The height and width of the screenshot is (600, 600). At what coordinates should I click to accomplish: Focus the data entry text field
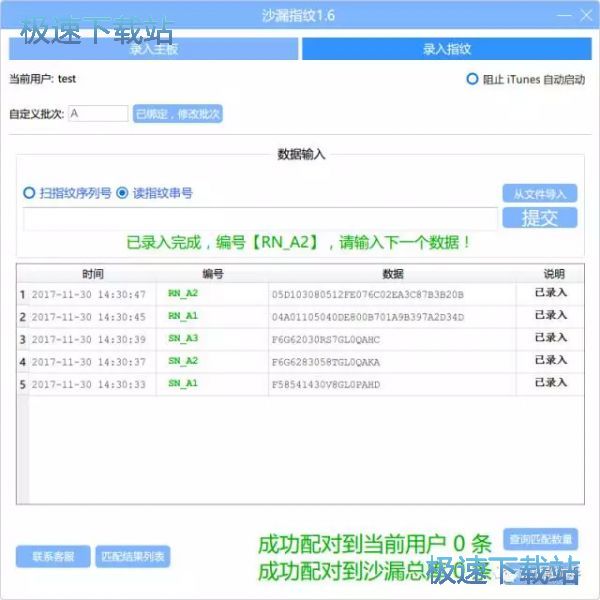coord(260,219)
